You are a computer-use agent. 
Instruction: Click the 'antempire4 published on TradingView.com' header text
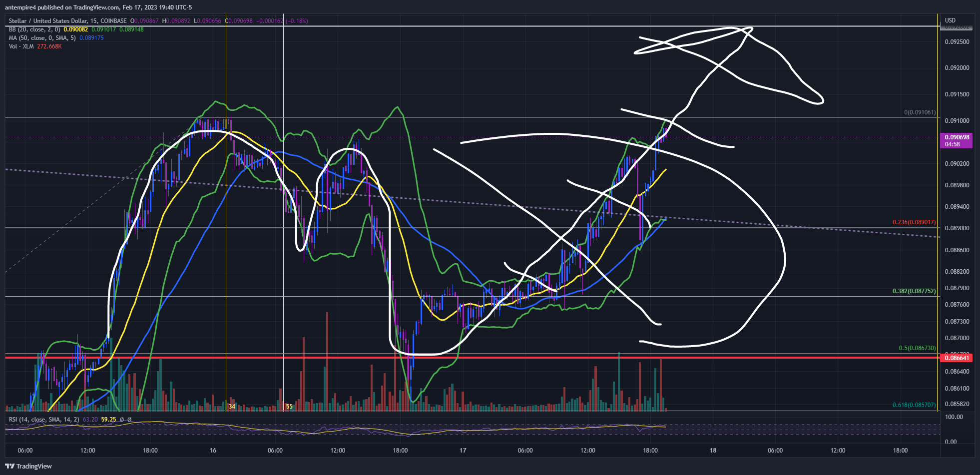(x=62, y=7)
